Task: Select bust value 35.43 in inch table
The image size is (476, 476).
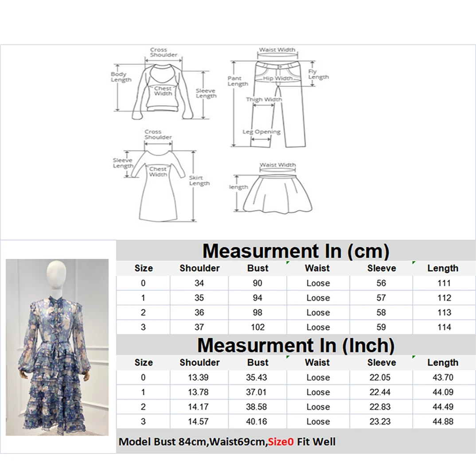Action: coord(257,377)
